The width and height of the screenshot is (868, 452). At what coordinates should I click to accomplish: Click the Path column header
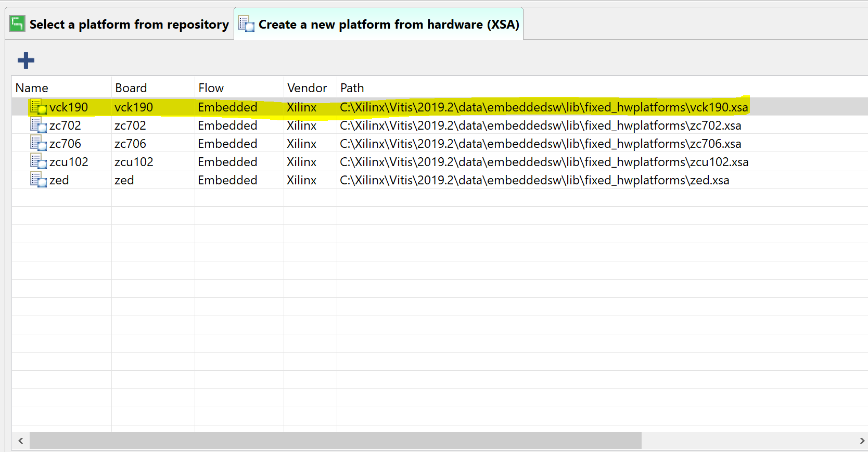tap(352, 88)
